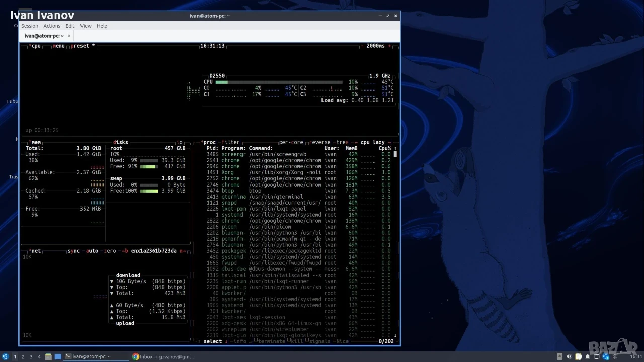
Task: Switch to Chrome Inbox window in taskbar
Action: tap(164, 357)
